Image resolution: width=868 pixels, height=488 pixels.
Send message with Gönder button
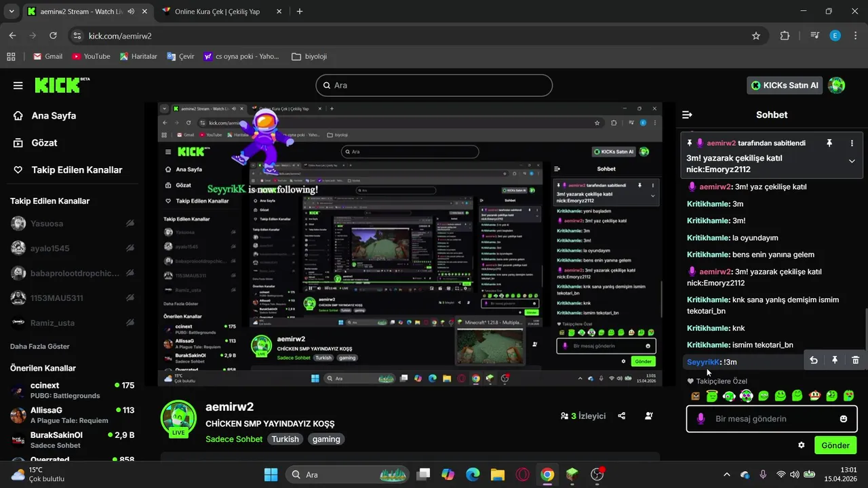point(835,445)
